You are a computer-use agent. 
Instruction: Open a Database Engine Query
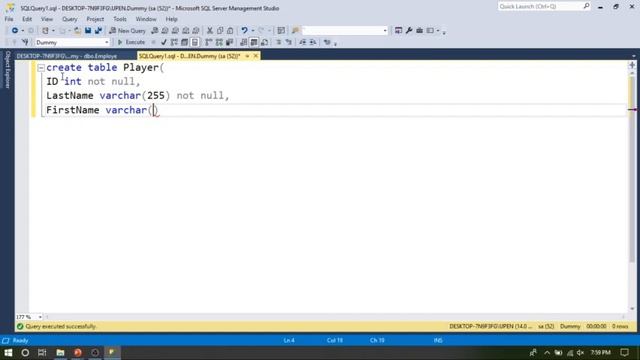pyautogui.click(x=155, y=31)
